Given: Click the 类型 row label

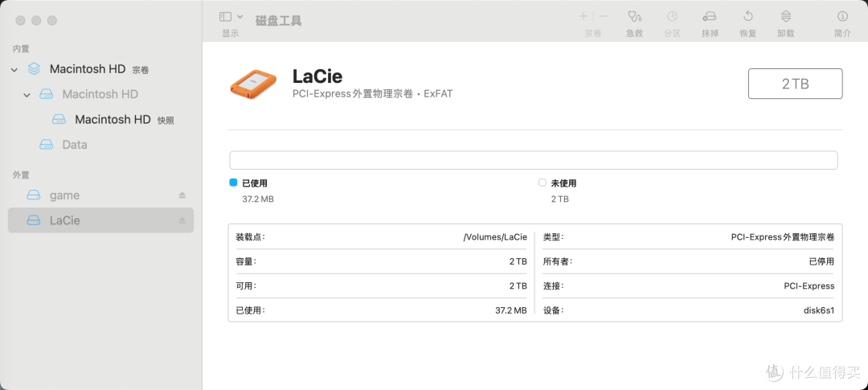Looking at the screenshot, I should pos(554,237).
